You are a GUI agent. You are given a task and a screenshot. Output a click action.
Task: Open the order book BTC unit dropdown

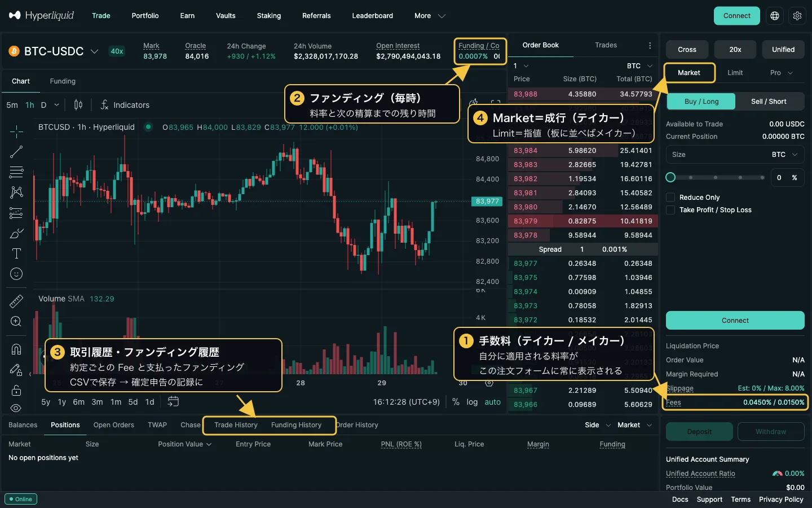click(639, 66)
